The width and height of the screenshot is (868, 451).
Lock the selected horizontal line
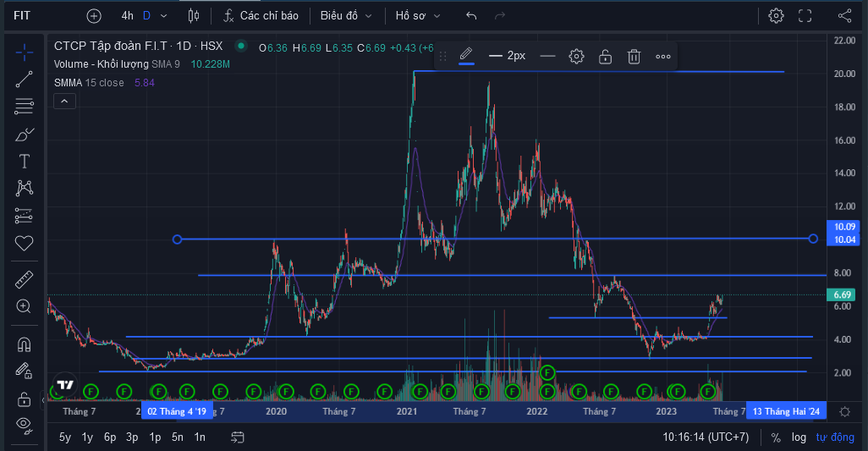click(605, 56)
